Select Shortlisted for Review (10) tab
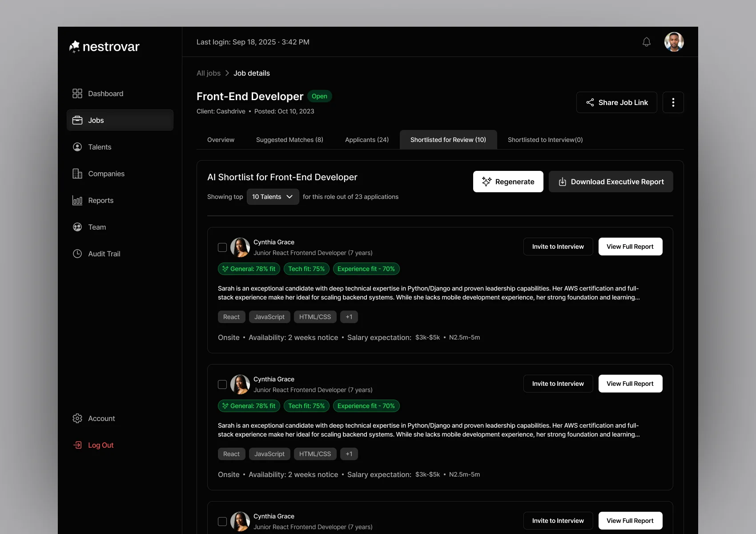The width and height of the screenshot is (756, 534). coord(448,140)
